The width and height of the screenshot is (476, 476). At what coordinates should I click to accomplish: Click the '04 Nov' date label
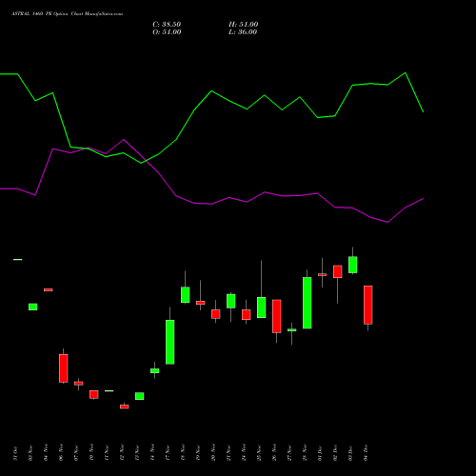46,453
